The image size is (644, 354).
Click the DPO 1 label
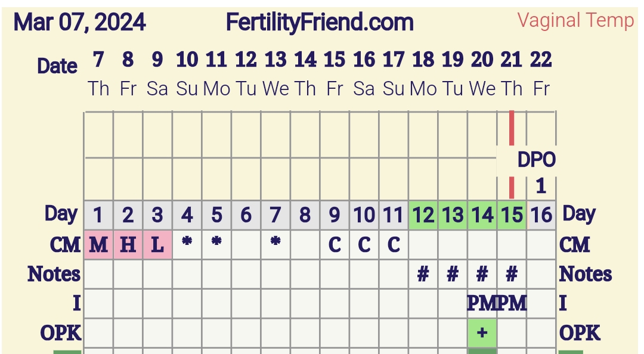pyautogui.click(x=538, y=173)
